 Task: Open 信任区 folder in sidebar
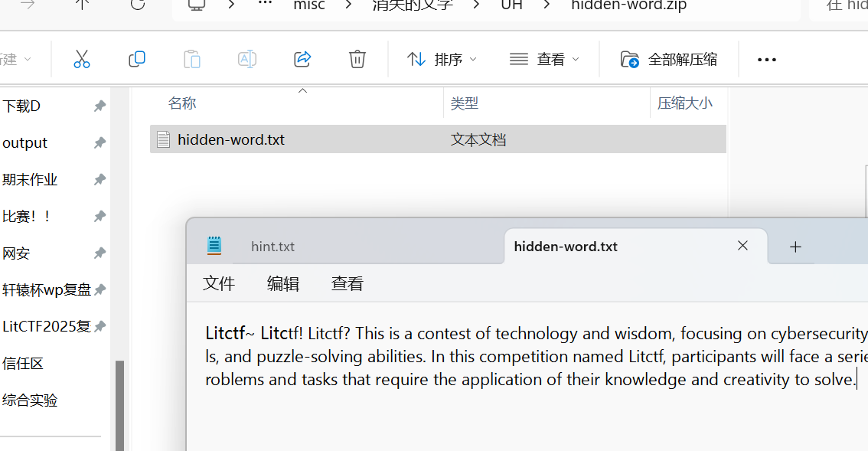coord(23,364)
